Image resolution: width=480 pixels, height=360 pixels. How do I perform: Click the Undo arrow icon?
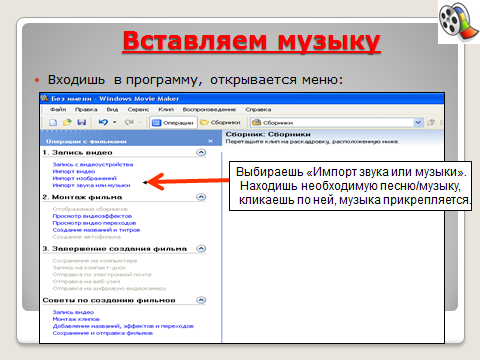[103, 122]
